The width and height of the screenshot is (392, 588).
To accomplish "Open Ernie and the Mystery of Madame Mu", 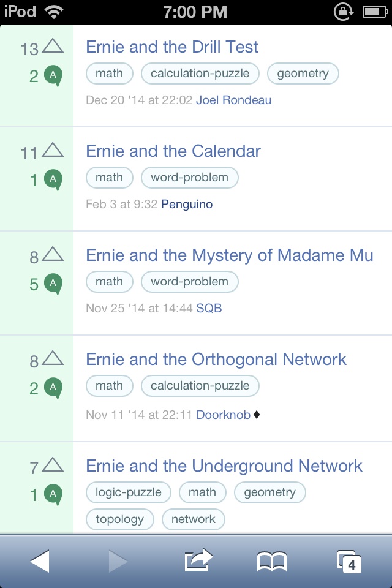I will tap(230, 256).
